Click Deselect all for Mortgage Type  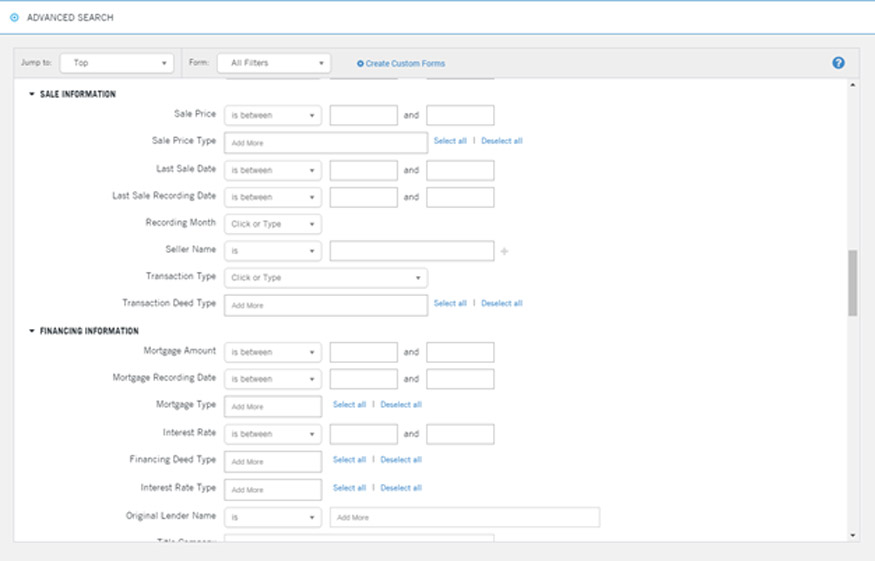401,404
